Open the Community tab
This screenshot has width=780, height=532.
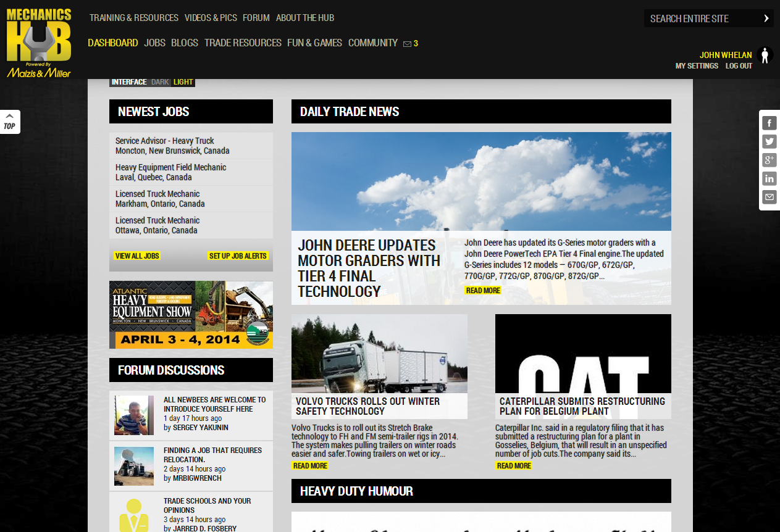point(373,43)
